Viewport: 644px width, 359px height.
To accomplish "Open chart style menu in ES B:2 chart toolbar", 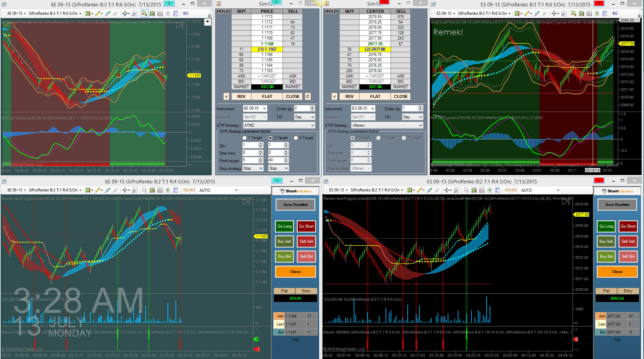I will click(411, 190).
